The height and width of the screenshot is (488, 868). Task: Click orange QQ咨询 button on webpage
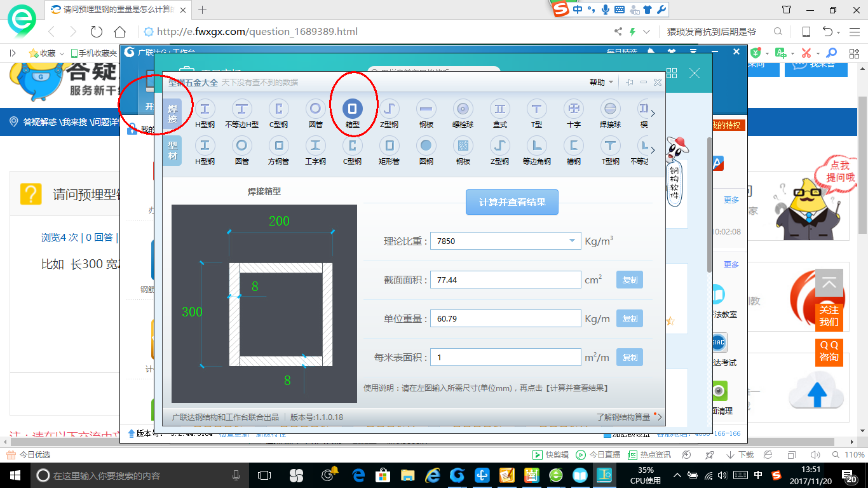coord(829,351)
